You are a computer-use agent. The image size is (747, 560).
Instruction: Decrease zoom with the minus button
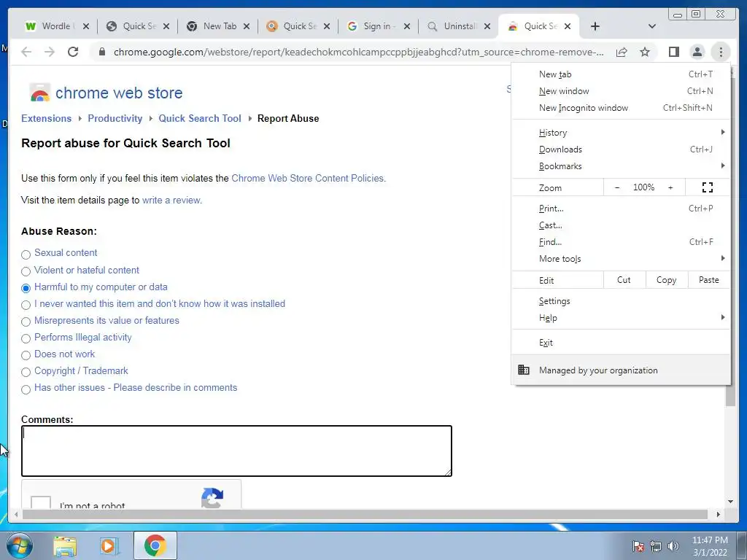tap(617, 187)
